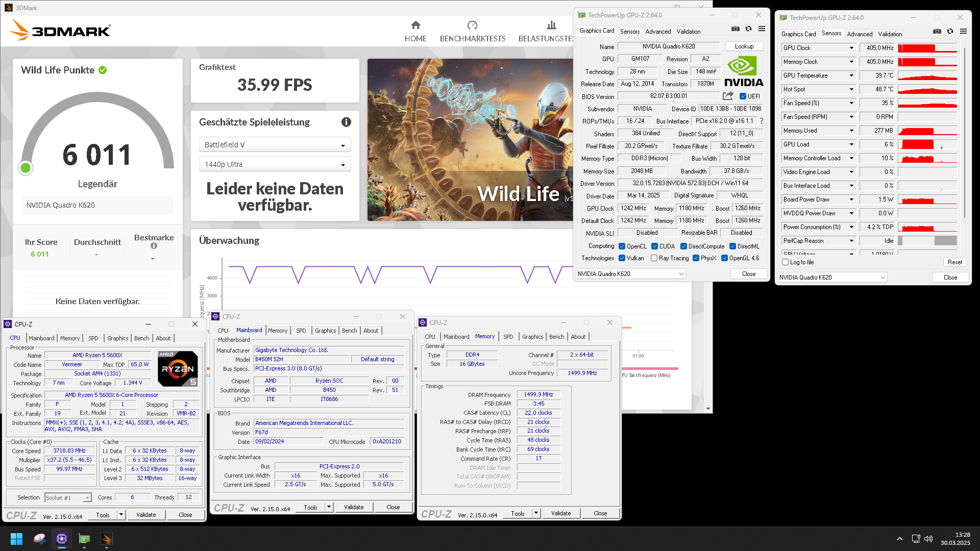Open the BELASTUNGSTESTS bar chart icon

(551, 25)
